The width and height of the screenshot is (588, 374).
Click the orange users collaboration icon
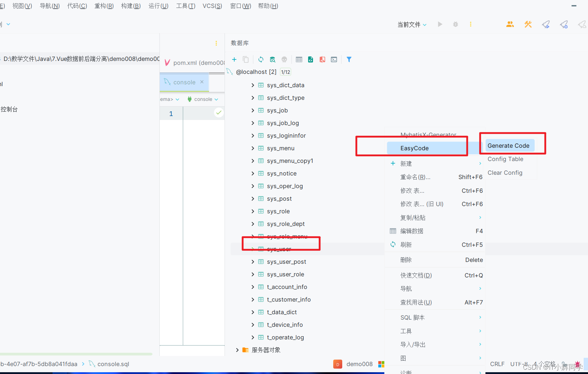[510, 24]
